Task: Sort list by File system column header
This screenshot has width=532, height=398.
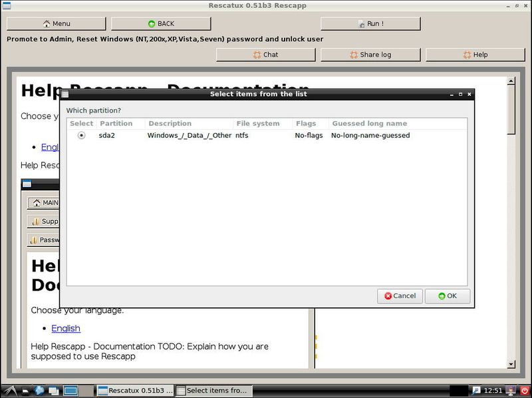Action: [258, 124]
